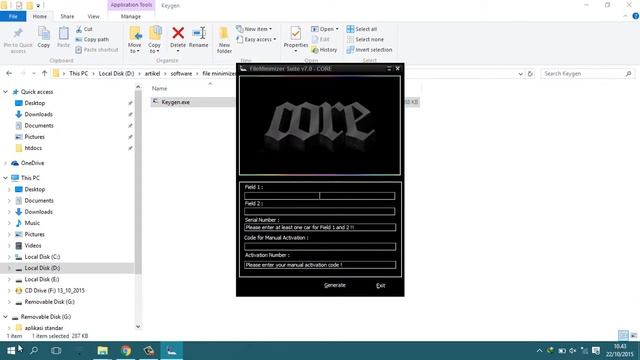Expand the OneDrive tree node
640x360 pixels.
click(6, 163)
